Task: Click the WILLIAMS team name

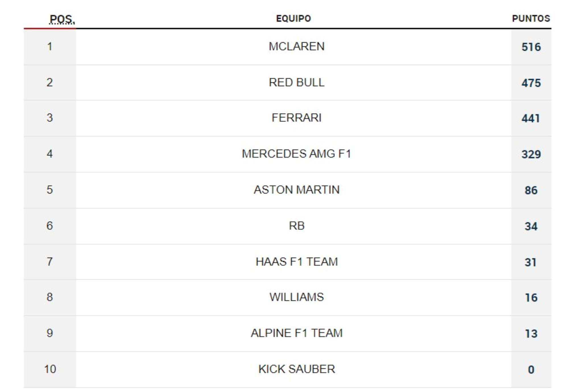Action: coord(296,297)
